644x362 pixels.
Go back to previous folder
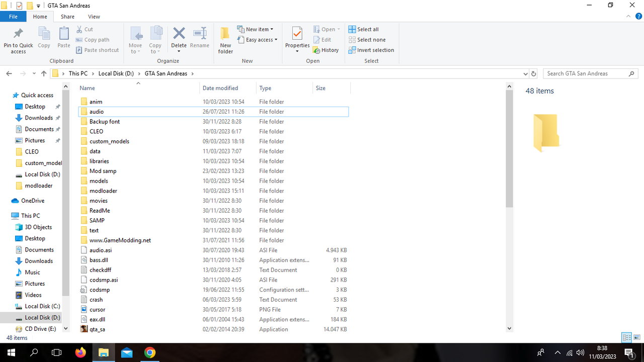(9, 73)
